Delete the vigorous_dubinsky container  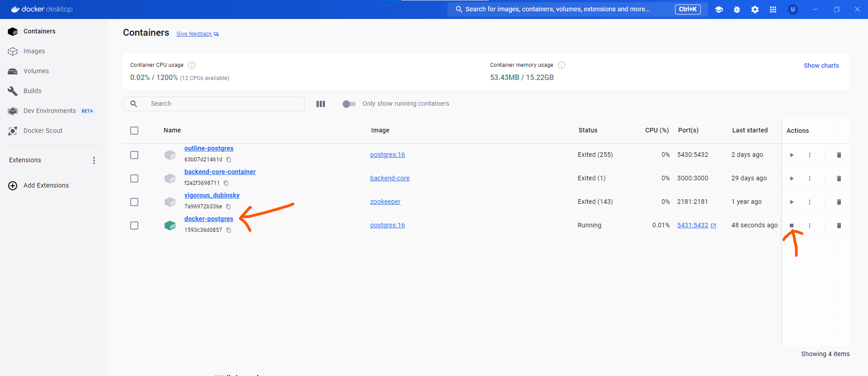click(839, 202)
